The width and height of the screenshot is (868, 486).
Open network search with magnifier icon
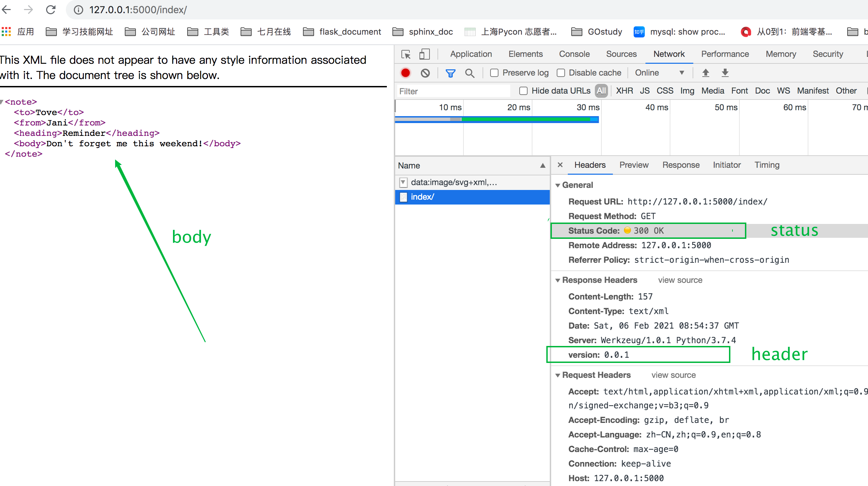(x=470, y=73)
